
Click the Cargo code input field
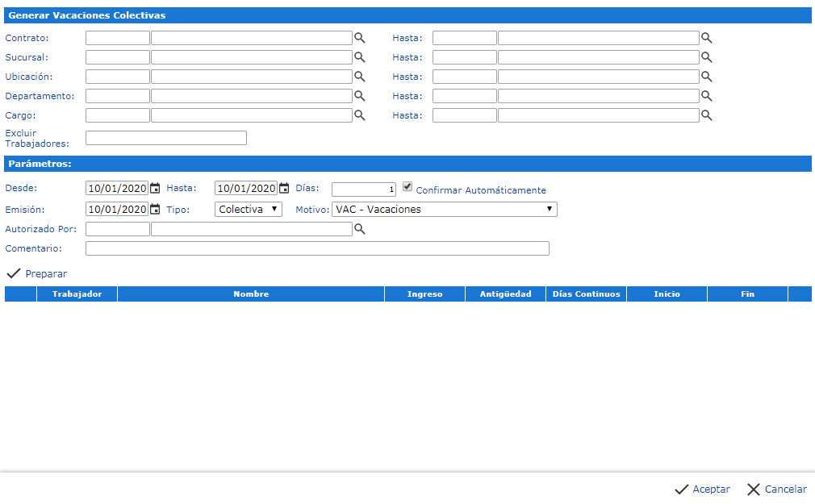click(x=118, y=115)
